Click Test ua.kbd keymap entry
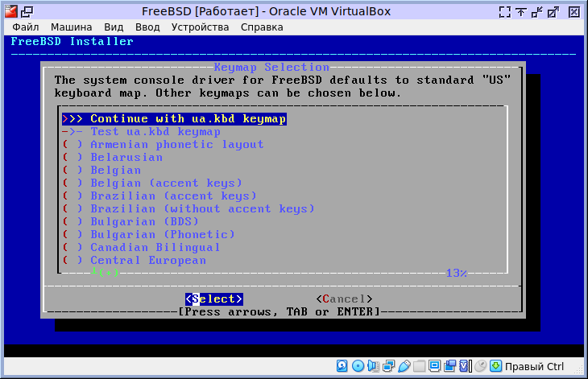 click(142, 132)
